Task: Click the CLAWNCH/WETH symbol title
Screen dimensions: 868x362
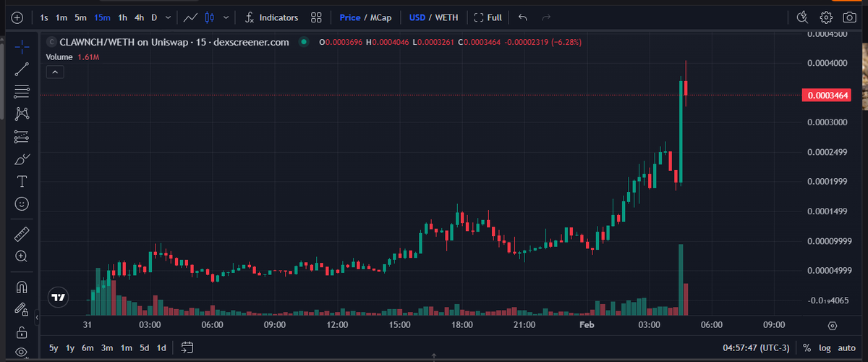Action: 174,42
